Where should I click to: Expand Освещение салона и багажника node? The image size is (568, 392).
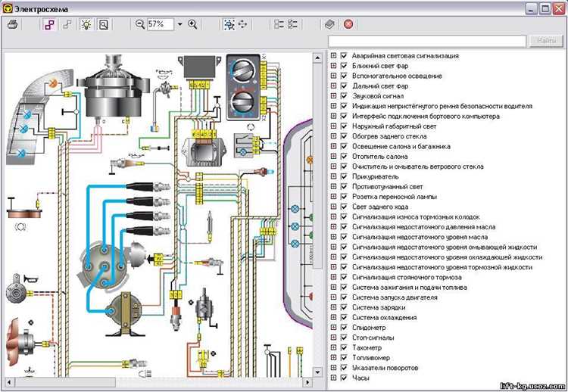(x=333, y=147)
